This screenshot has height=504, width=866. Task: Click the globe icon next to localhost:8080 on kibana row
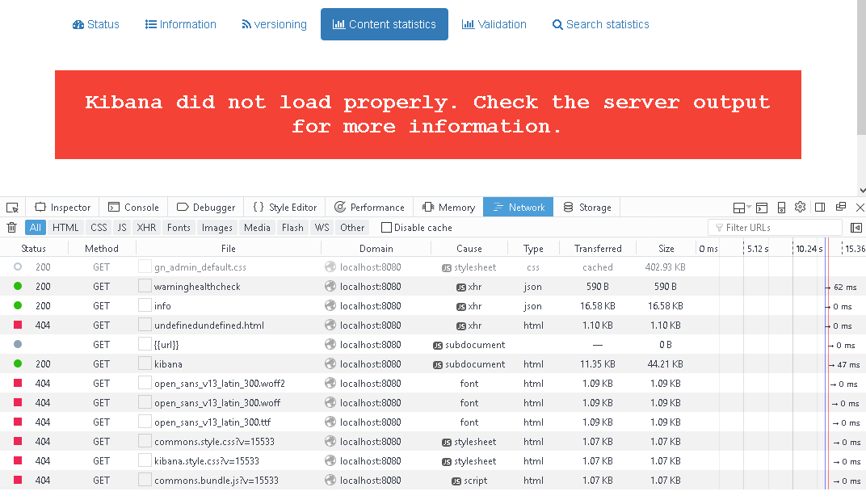(x=330, y=363)
